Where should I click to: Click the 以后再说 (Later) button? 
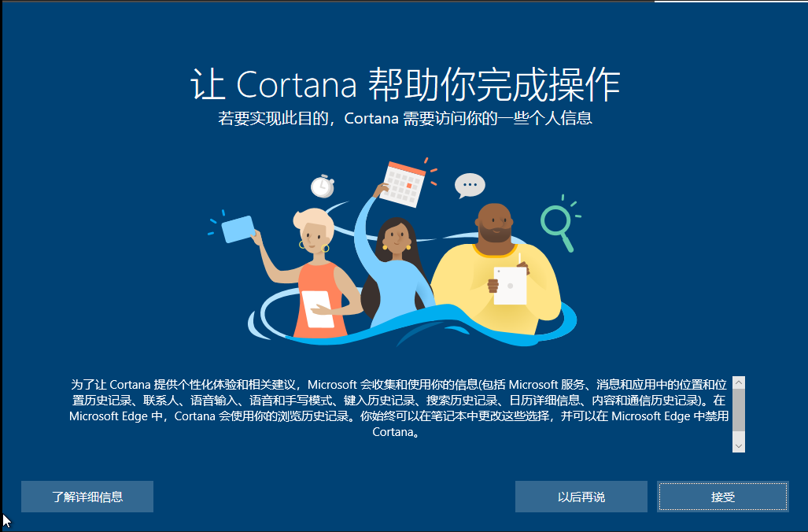coord(581,497)
